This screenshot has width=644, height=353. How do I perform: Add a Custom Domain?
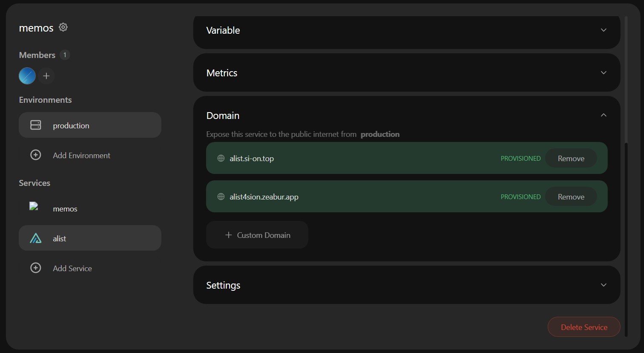(x=257, y=235)
